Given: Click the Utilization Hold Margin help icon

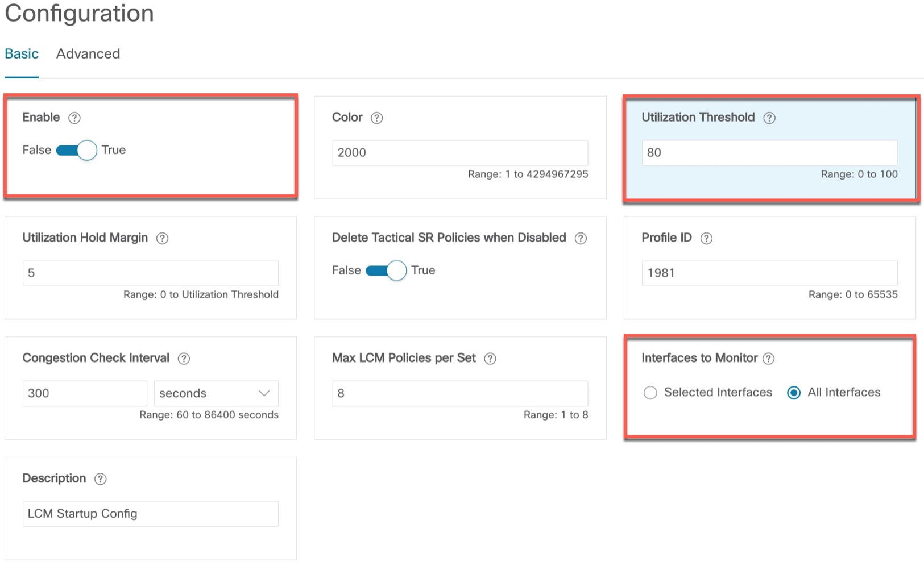Looking at the screenshot, I should tap(162, 238).
